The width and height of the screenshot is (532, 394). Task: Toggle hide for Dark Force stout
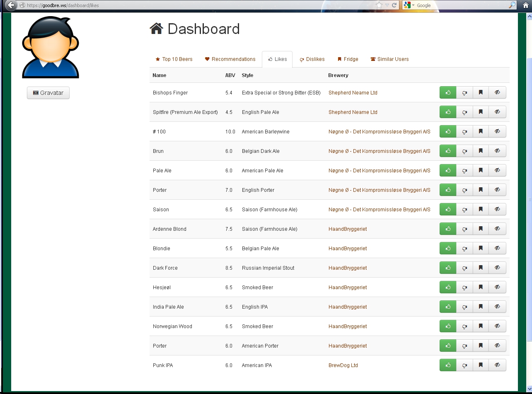click(x=498, y=268)
